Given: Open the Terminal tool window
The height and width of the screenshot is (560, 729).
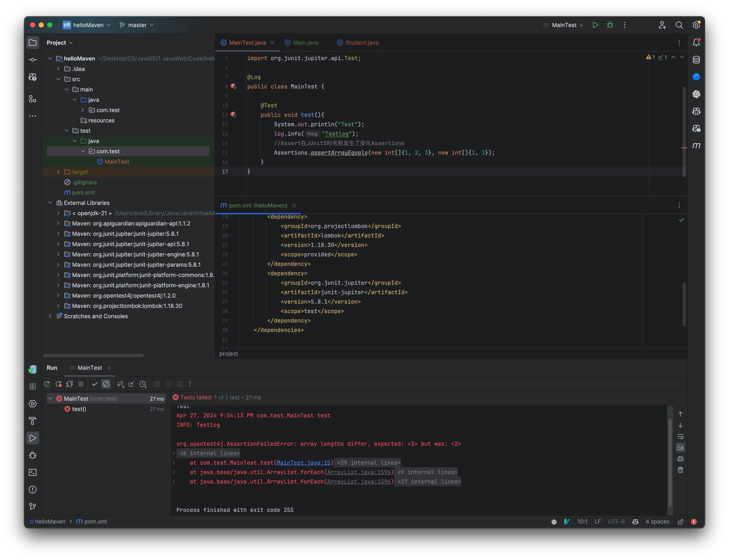Looking at the screenshot, I should pyautogui.click(x=33, y=472).
